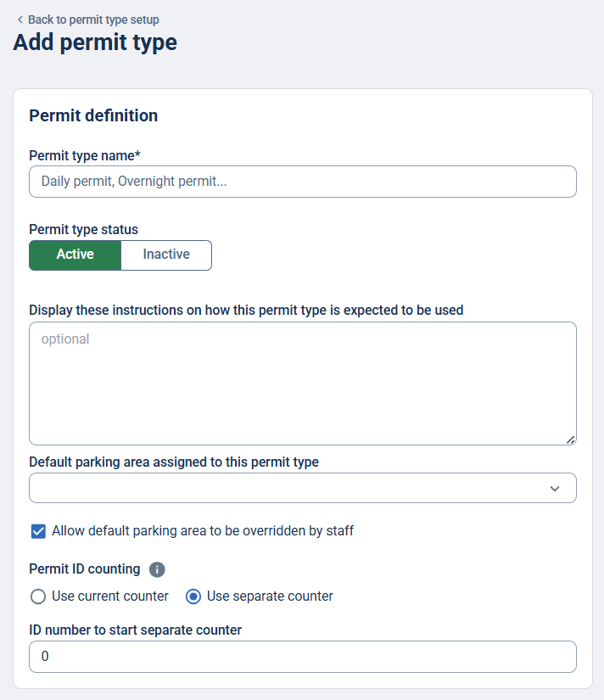Click the "Add permit type" page heading
The width and height of the screenshot is (604, 700).
click(x=95, y=42)
